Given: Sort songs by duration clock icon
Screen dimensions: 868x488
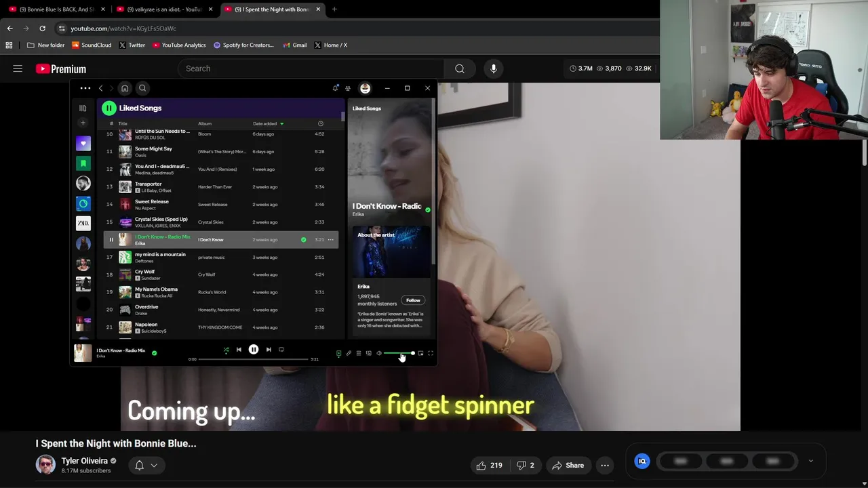Looking at the screenshot, I should click(321, 123).
